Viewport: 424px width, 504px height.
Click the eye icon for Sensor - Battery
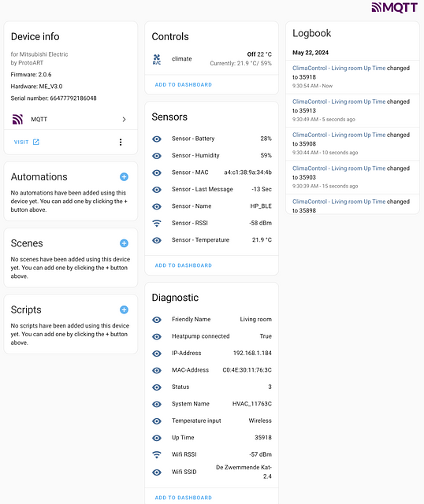point(157,139)
